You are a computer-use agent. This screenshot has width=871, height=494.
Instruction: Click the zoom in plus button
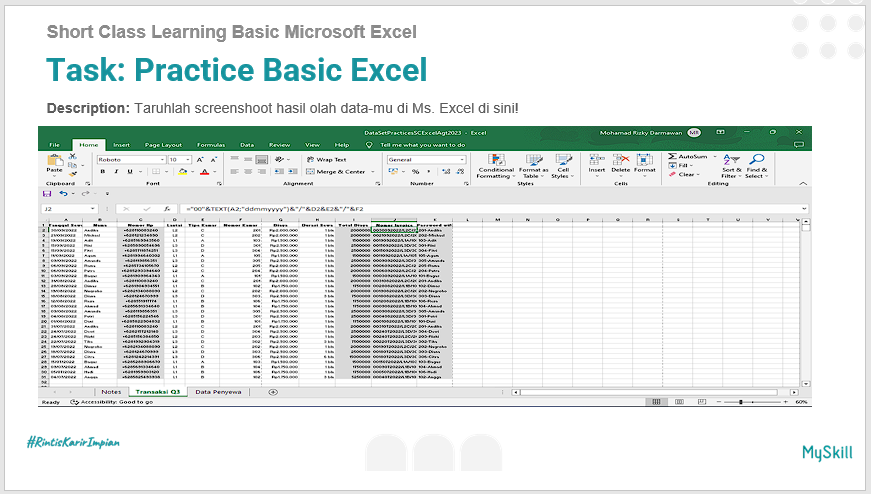(785, 401)
